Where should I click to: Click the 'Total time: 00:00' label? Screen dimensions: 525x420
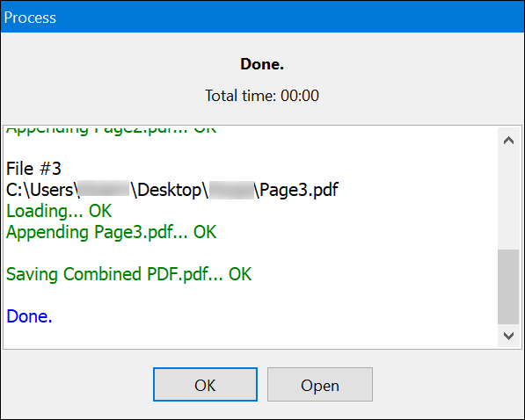coord(262,96)
